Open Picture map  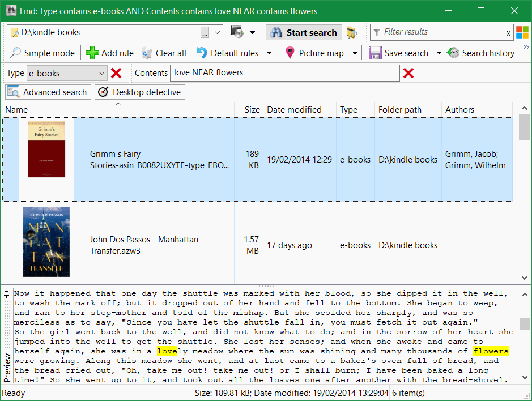tap(314, 53)
